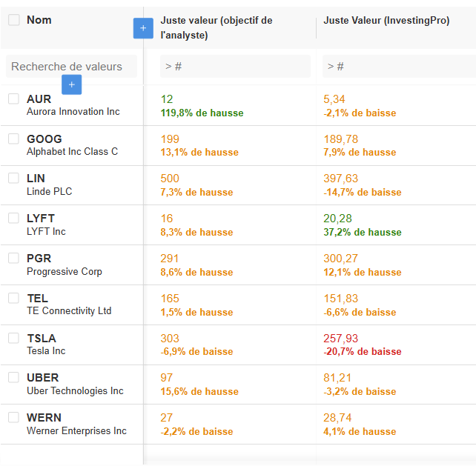Open the TEL ticker link
This screenshot has height=466, width=476.
coord(37,299)
